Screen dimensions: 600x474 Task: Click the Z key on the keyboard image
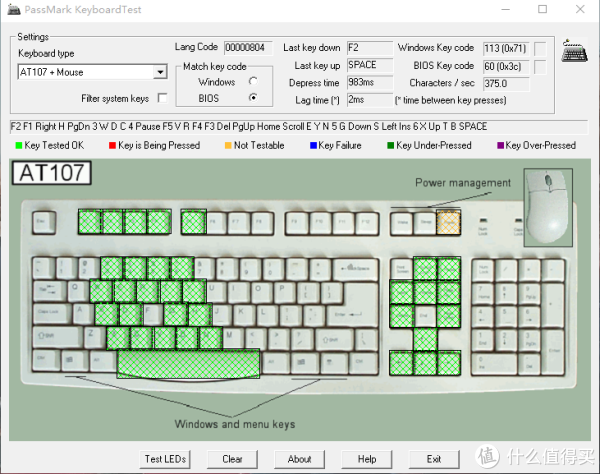click(95, 337)
